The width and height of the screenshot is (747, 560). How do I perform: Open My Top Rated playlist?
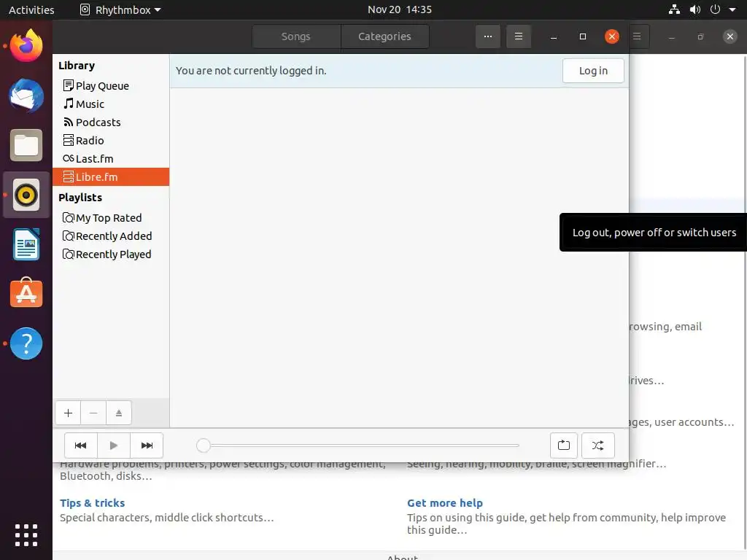click(111, 217)
